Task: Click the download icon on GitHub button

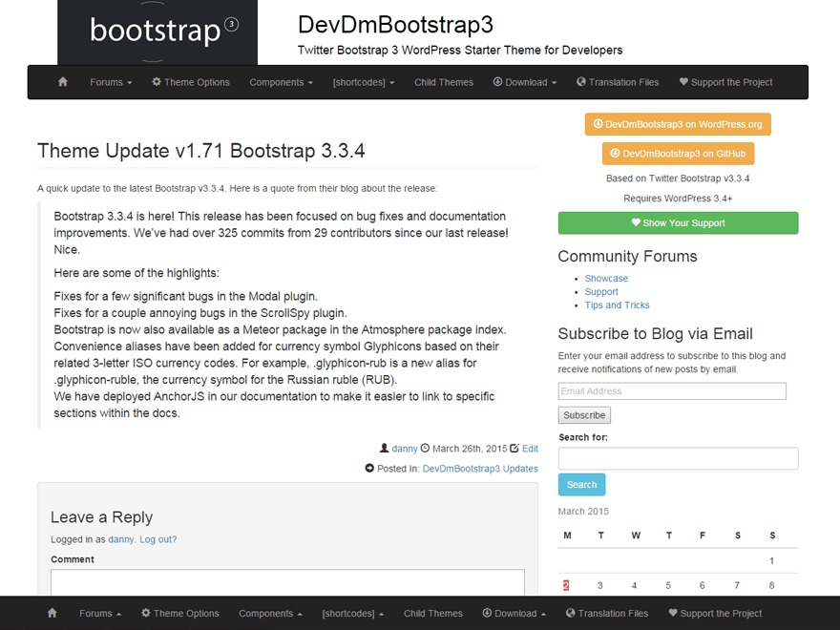Action: (x=616, y=154)
